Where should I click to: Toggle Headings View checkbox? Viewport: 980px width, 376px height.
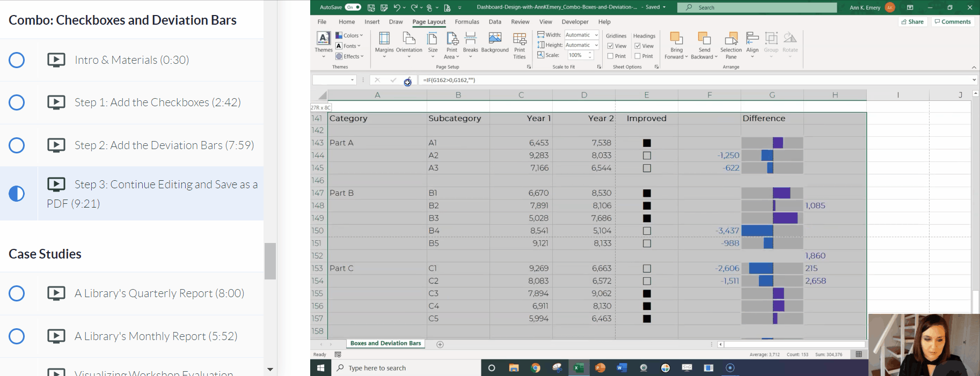point(637,46)
